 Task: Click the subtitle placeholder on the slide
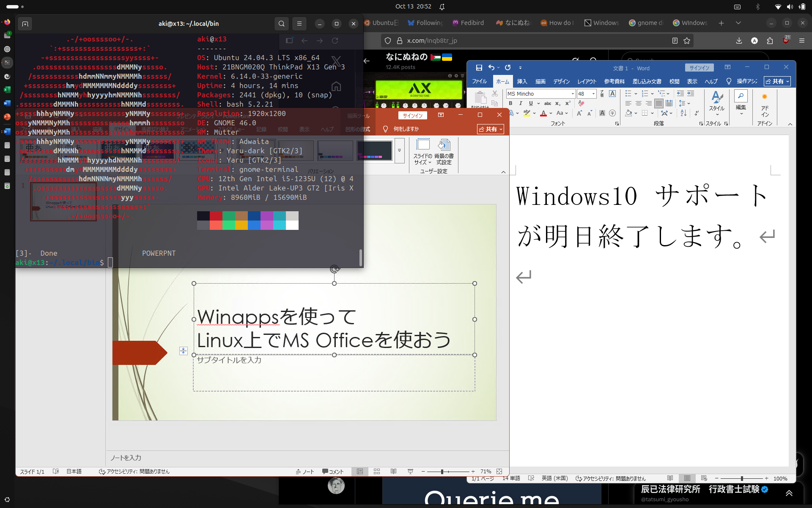click(334, 370)
